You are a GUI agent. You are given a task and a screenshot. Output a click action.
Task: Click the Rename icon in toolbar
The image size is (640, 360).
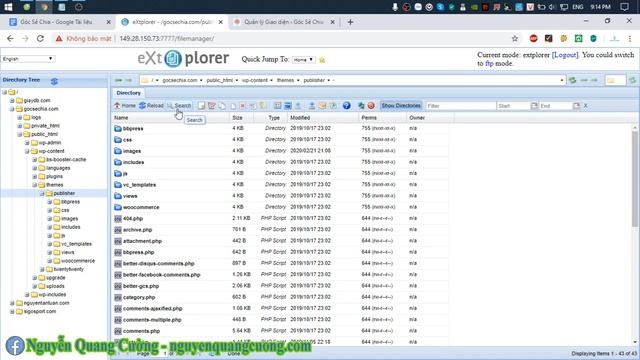[253, 106]
